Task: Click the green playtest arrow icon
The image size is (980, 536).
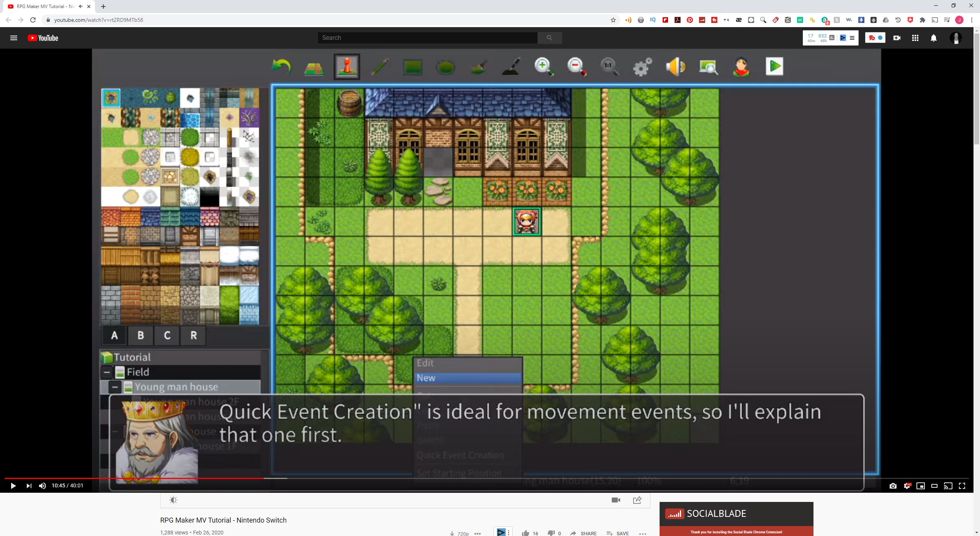Action: click(x=774, y=67)
